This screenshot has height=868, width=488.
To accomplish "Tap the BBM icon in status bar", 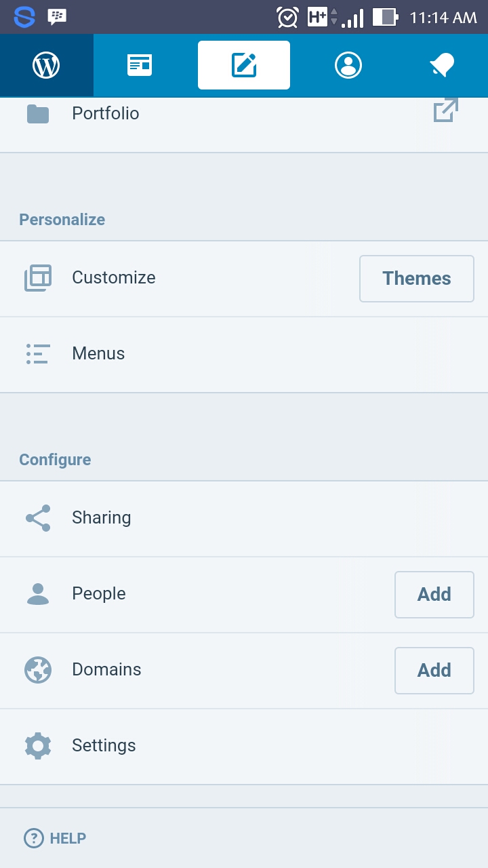I will point(58,16).
